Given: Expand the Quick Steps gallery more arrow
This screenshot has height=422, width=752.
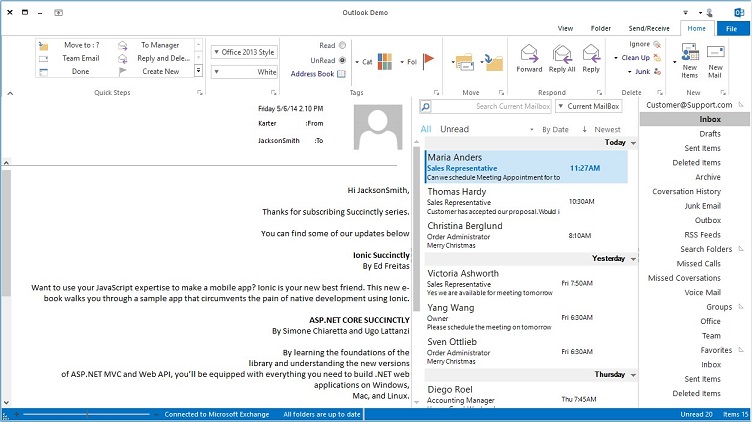Looking at the screenshot, I should [198, 71].
